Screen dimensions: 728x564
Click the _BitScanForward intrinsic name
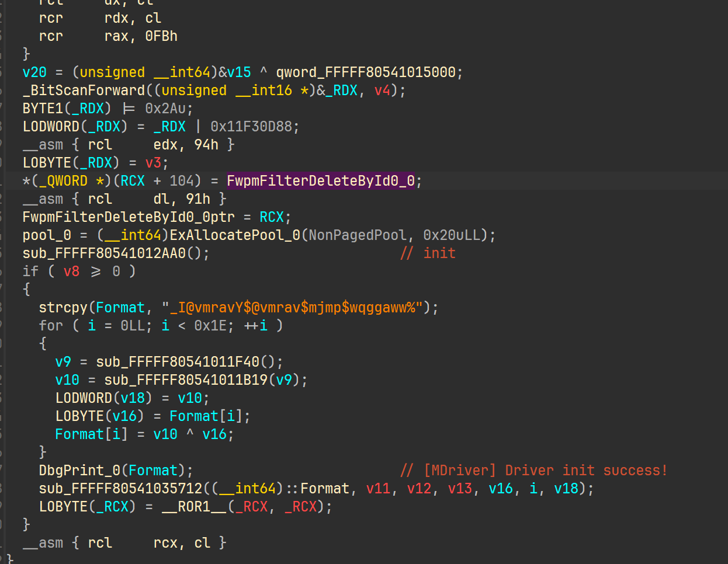(x=84, y=90)
